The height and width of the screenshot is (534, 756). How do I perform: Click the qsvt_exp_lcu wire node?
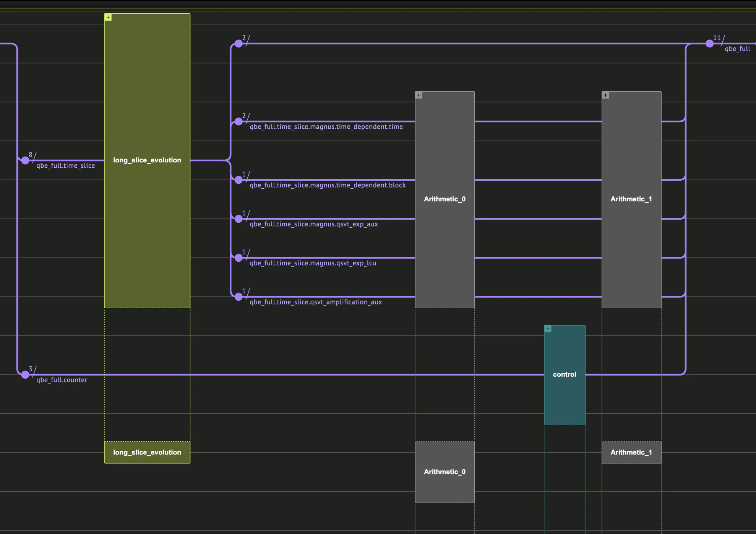pyautogui.click(x=238, y=258)
